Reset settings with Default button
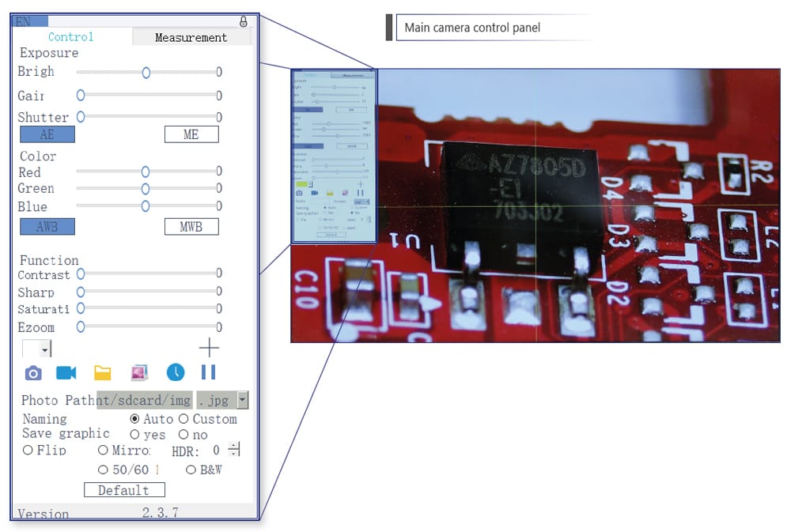791x532 pixels. click(124, 489)
